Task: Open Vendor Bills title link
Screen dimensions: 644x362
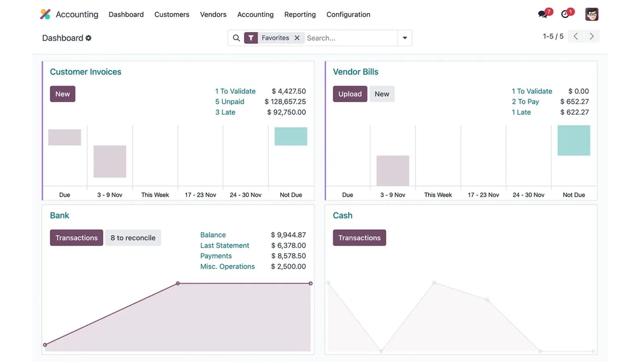Action: (x=355, y=72)
